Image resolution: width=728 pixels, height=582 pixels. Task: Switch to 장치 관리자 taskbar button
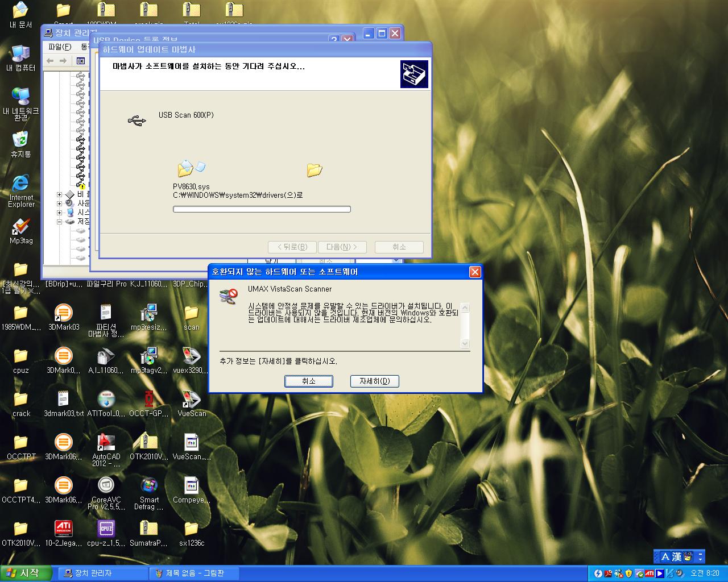pos(103,573)
